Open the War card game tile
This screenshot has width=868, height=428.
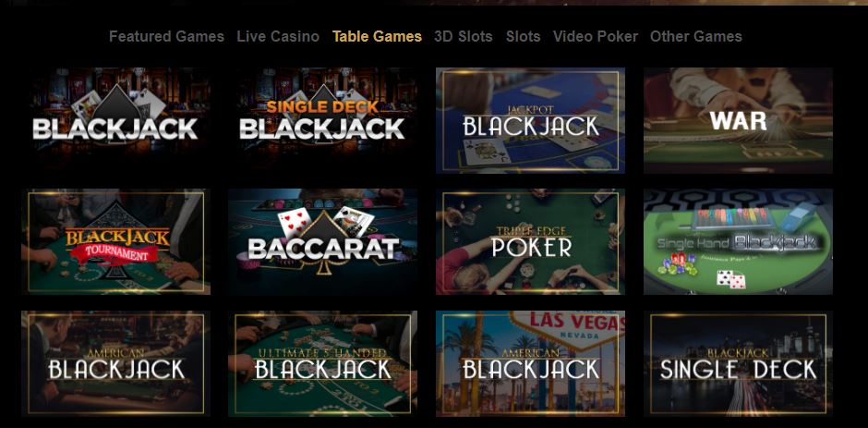click(738, 120)
